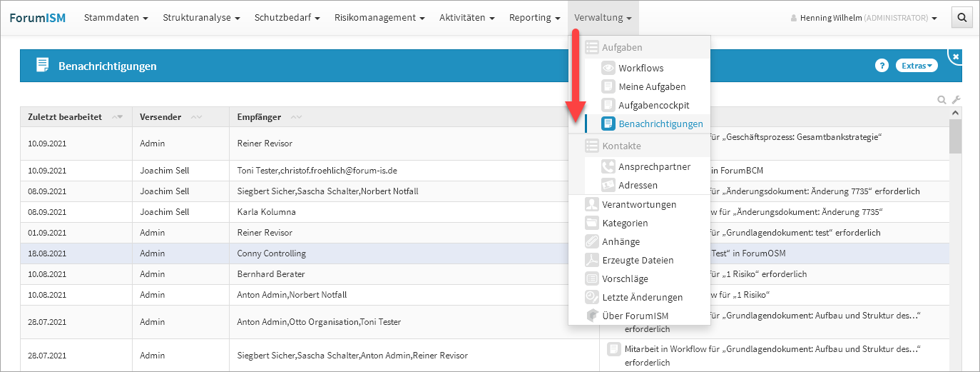
Task: Close the Benachrichtigungen panel with X icon
Action: coord(956,56)
